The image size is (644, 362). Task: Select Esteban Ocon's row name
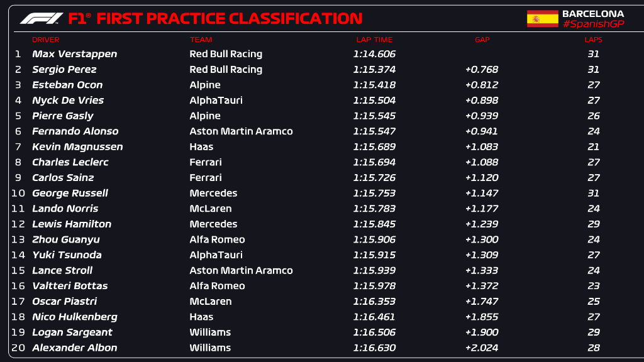[67, 85]
